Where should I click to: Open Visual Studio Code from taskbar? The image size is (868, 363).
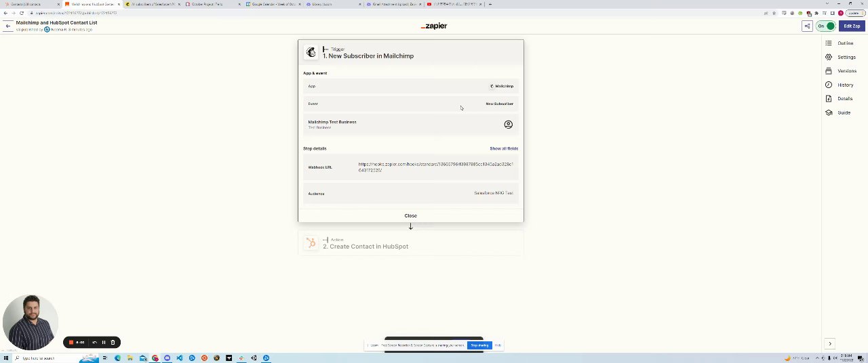click(179, 358)
